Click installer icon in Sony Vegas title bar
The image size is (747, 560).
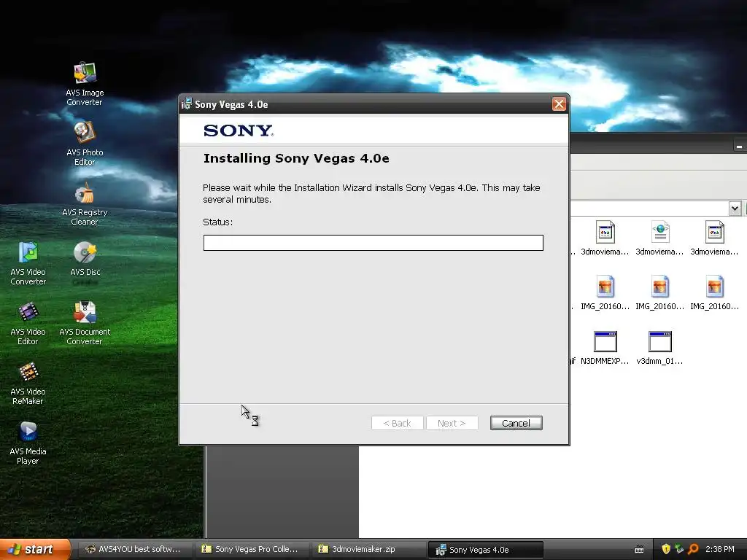click(x=187, y=104)
